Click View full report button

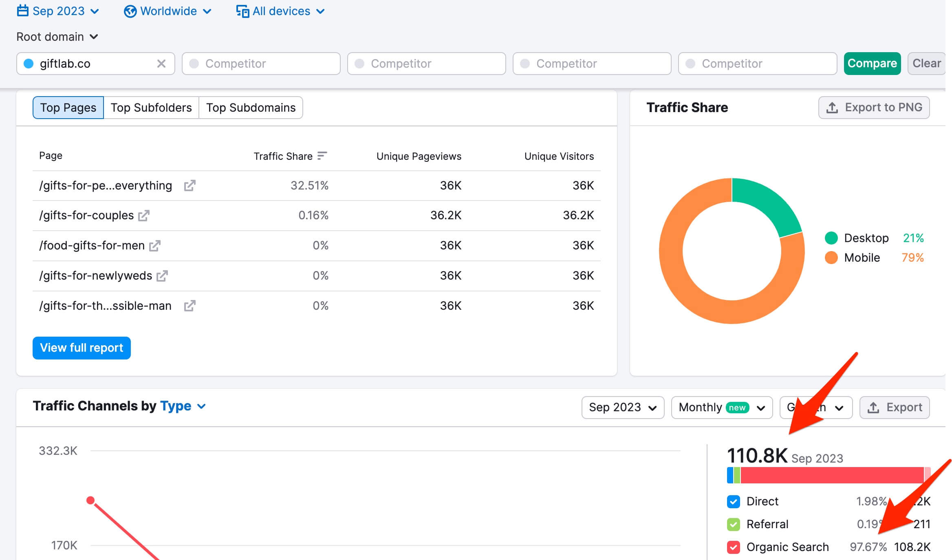point(82,348)
